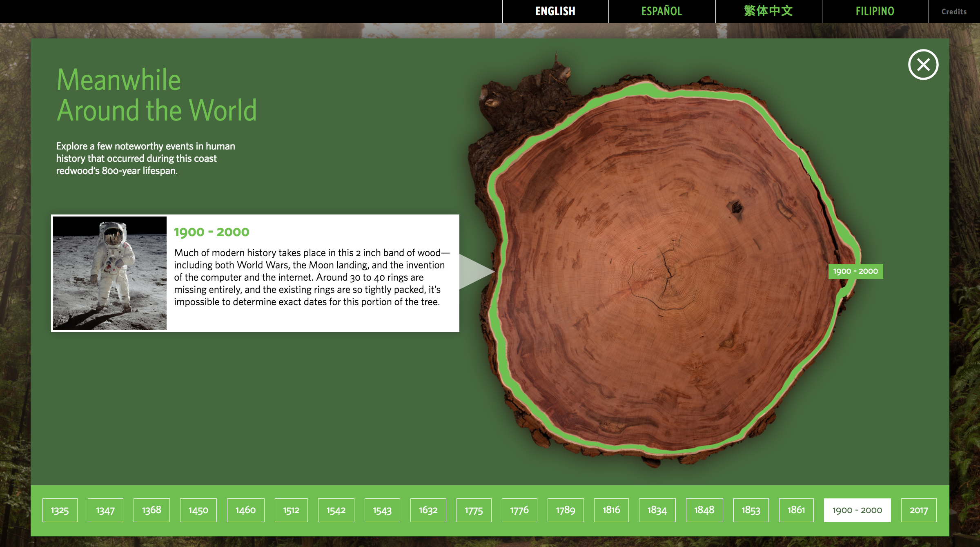980x547 pixels.
Task: Select the traditional Chinese language tab
Action: (x=768, y=11)
